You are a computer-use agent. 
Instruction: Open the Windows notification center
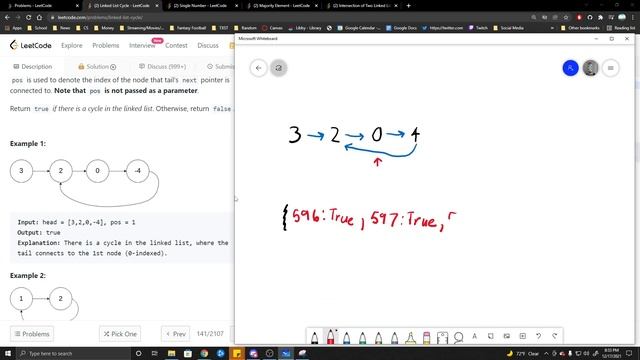(x=629, y=353)
